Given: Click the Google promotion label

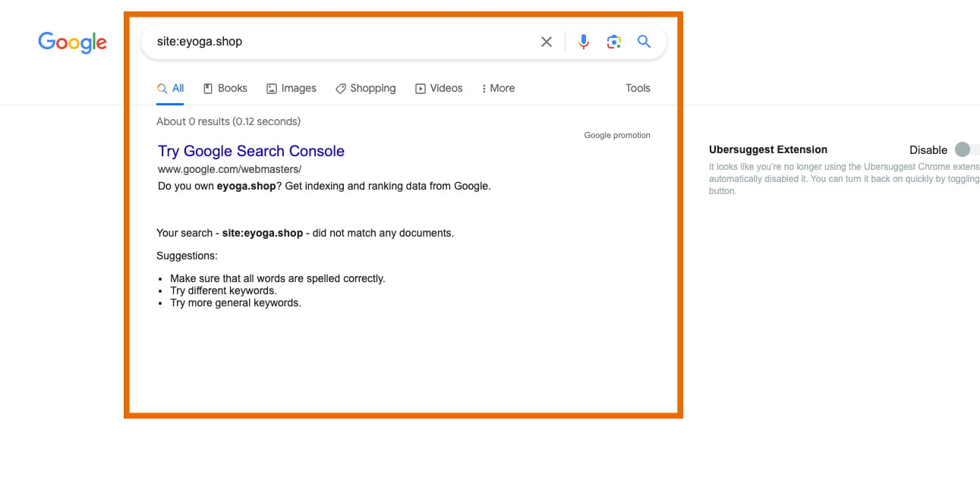Looking at the screenshot, I should click(x=617, y=135).
